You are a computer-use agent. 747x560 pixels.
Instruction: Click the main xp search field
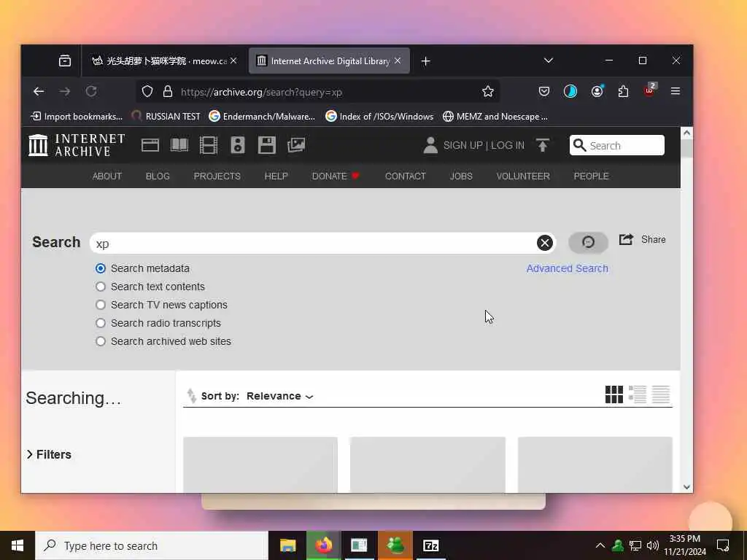click(314, 244)
